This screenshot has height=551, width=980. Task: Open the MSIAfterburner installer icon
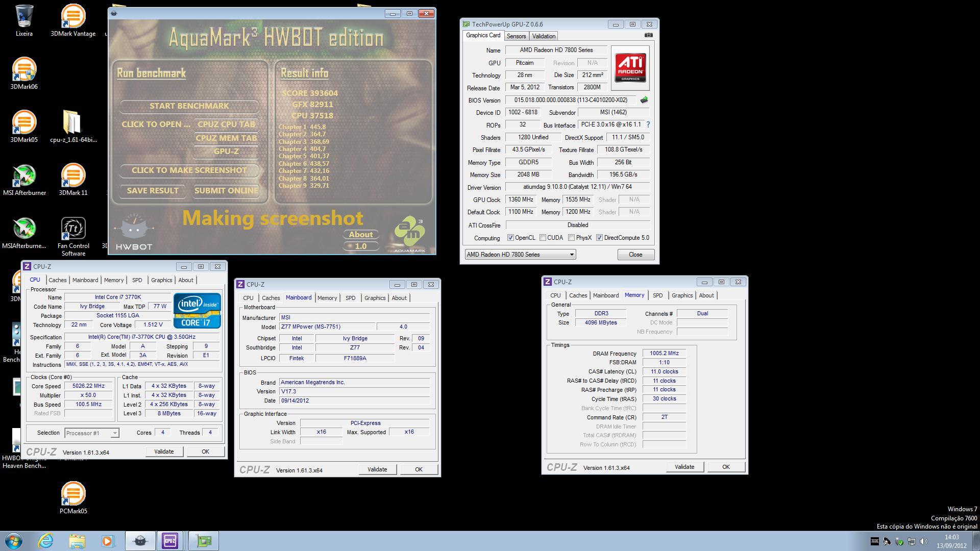tap(24, 233)
